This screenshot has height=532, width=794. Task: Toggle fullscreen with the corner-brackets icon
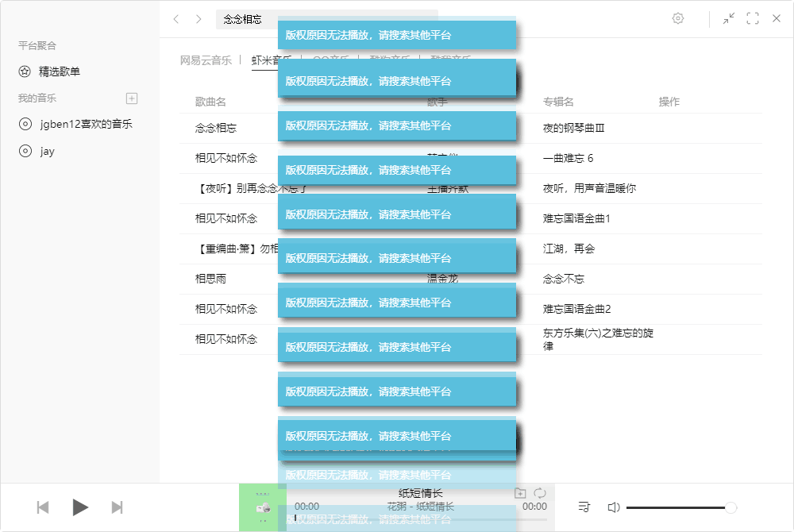[753, 19]
